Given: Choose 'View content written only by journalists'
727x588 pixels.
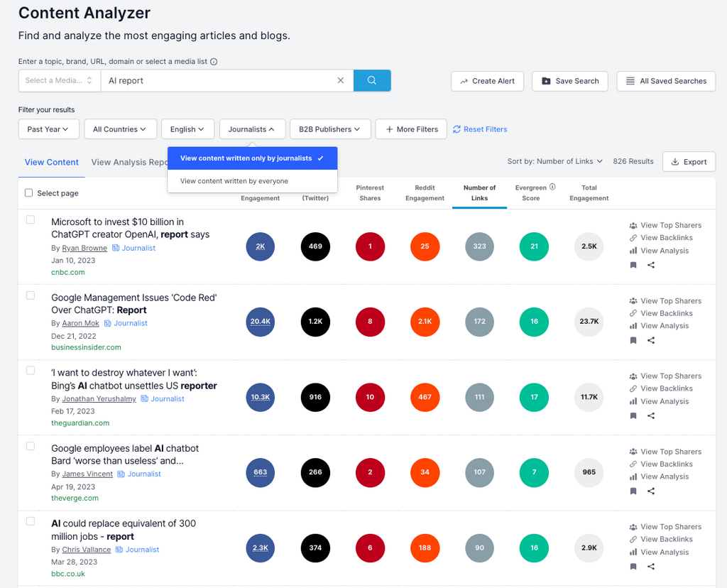Looking at the screenshot, I should tap(252, 158).
